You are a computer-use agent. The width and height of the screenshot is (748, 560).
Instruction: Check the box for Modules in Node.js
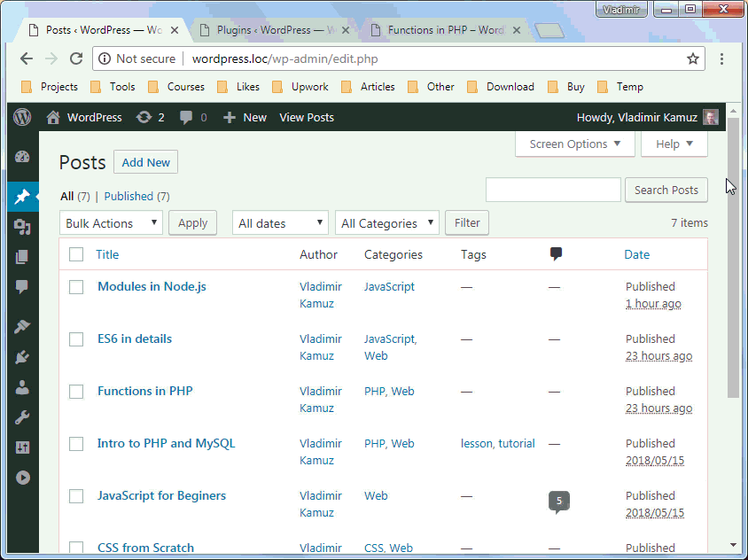pyautogui.click(x=76, y=287)
